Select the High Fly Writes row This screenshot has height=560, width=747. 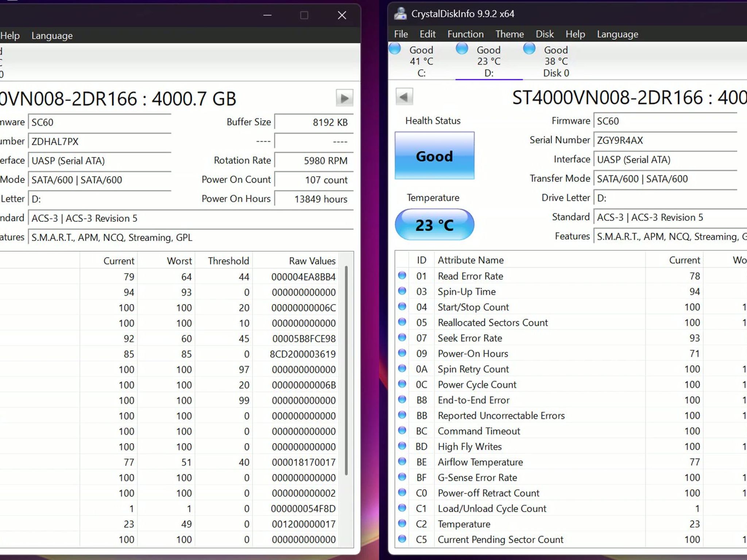(x=571, y=446)
